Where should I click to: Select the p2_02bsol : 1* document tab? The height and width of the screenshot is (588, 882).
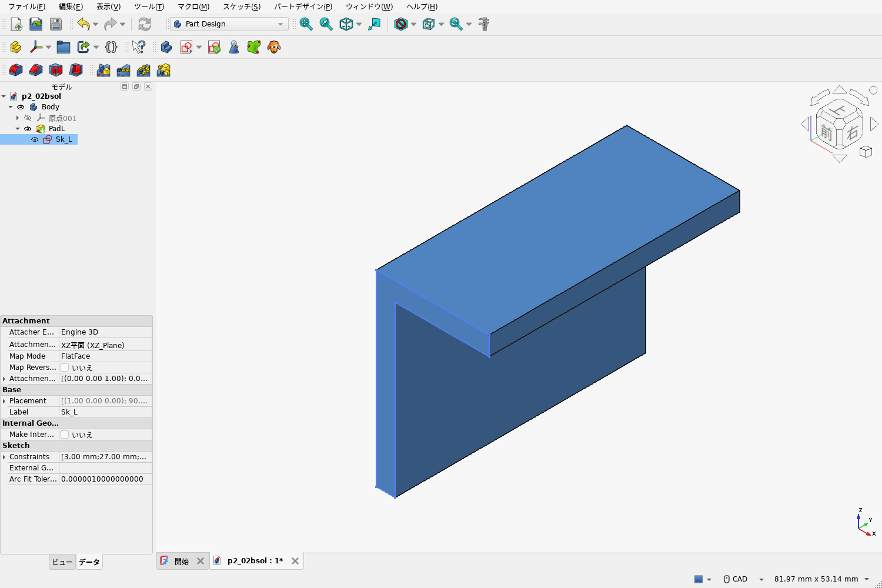point(255,561)
